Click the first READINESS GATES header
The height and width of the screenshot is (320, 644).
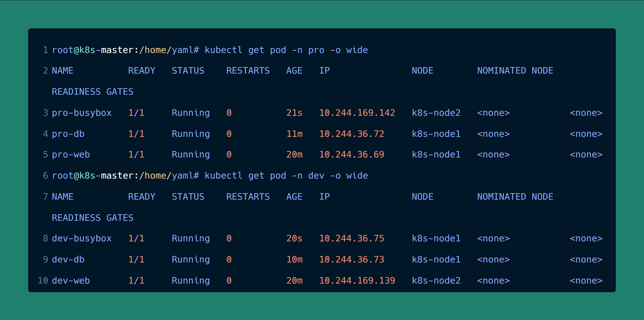pyautogui.click(x=93, y=92)
